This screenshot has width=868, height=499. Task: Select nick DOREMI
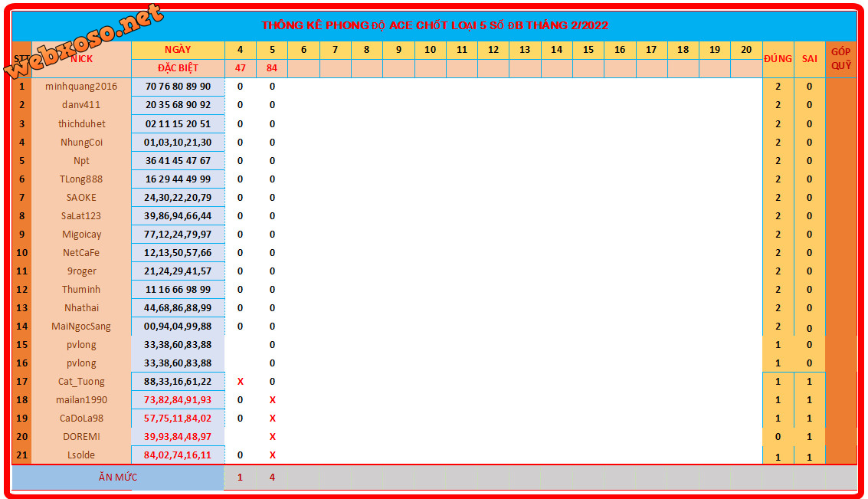pos(81,436)
